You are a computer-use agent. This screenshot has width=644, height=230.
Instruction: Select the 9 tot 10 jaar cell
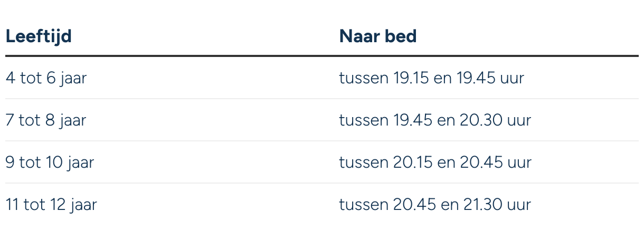click(50, 162)
